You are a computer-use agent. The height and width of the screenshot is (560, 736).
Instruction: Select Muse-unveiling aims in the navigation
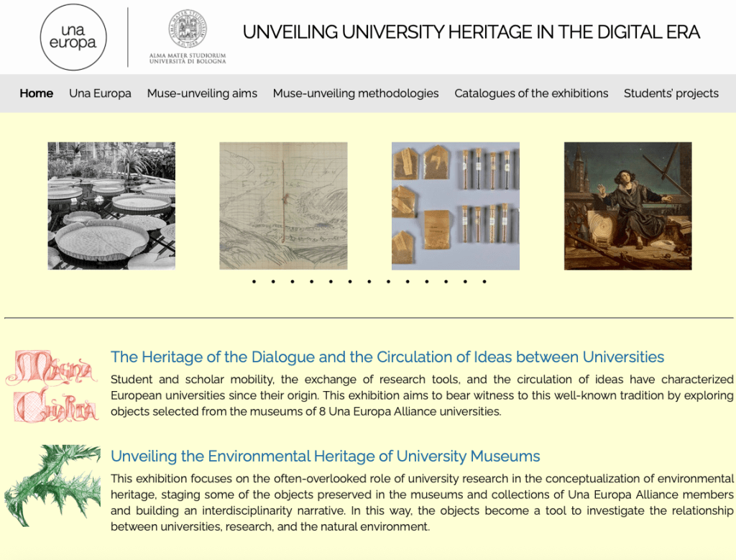202,93
